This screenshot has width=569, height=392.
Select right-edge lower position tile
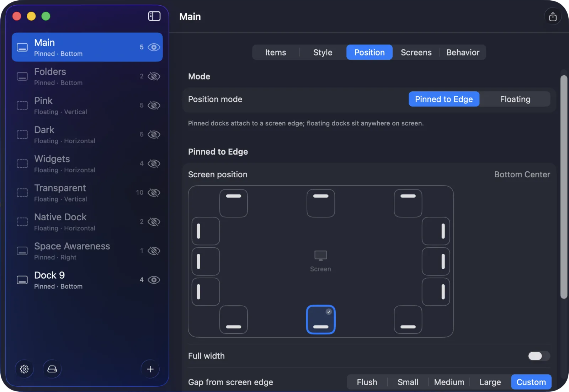point(436,292)
